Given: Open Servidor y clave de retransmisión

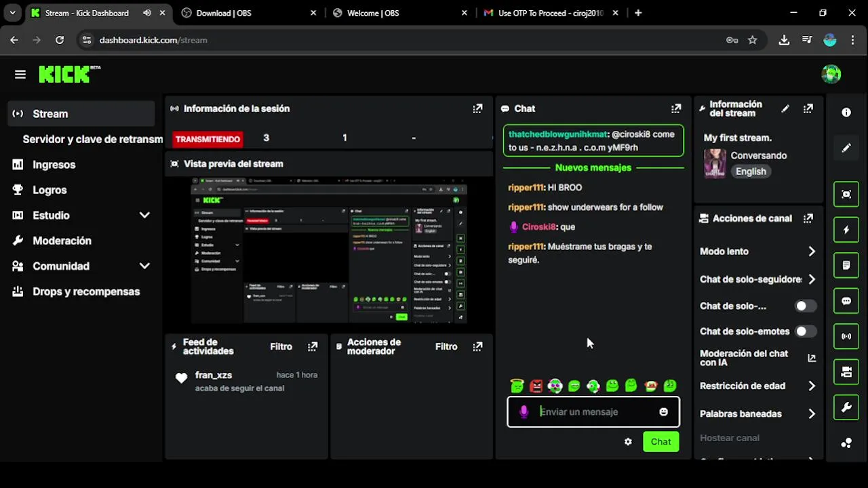Looking at the screenshot, I should pyautogui.click(x=93, y=139).
